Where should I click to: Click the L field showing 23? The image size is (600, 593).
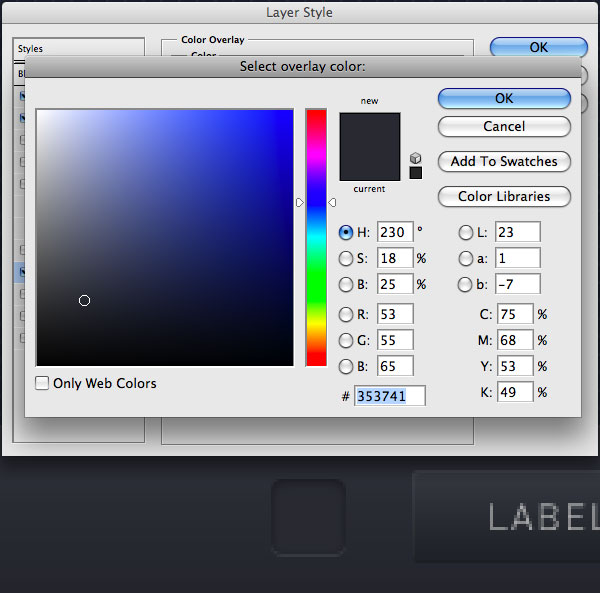coord(518,232)
